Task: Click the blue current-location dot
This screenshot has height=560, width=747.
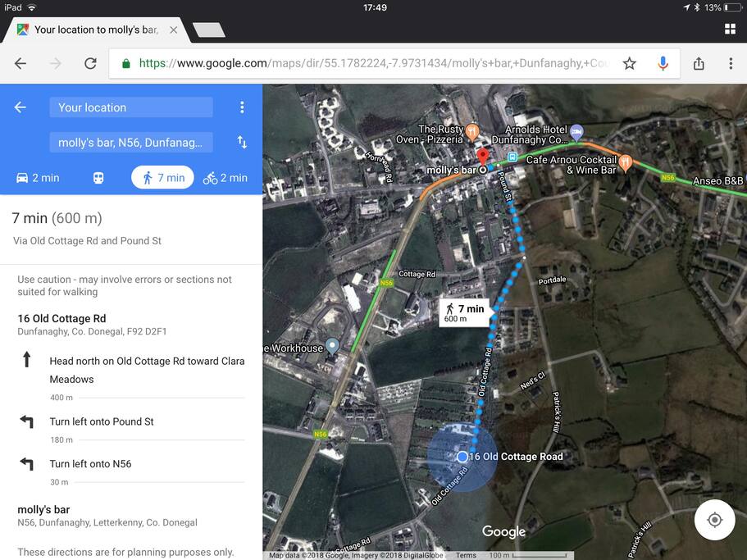Action: coord(462,457)
